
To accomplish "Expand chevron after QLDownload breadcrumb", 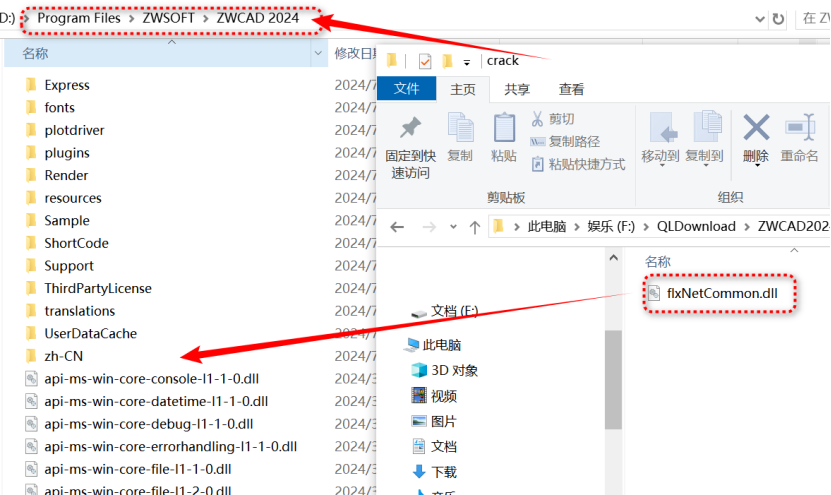I will (747, 227).
